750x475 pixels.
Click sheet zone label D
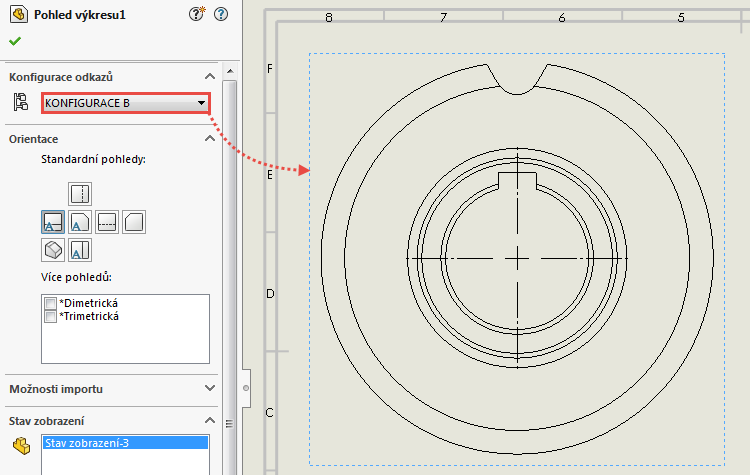pos(270,294)
